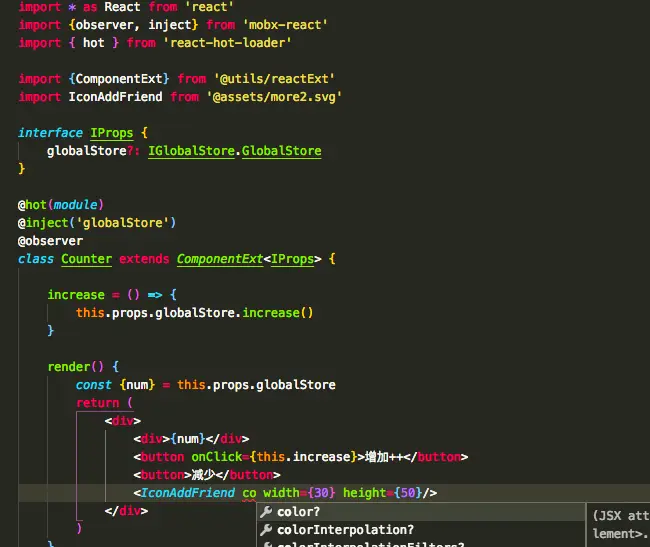Click the 'const {num}' declaration
The image size is (650, 547).
(115, 385)
